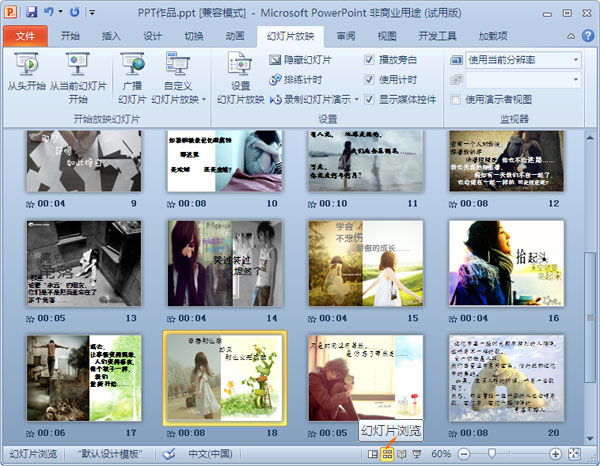Click 60% zoom level button
This screenshot has width=600, height=466.
pyautogui.click(x=441, y=454)
